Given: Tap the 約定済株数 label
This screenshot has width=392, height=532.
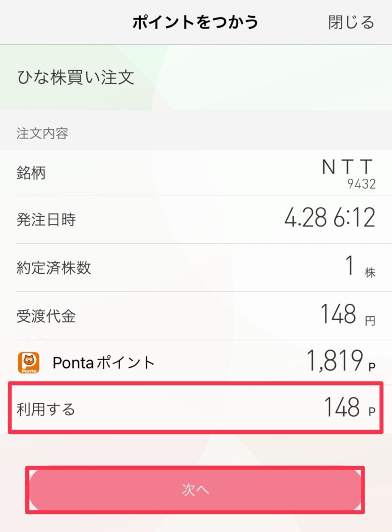Looking at the screenshot, I should [53, 268].
